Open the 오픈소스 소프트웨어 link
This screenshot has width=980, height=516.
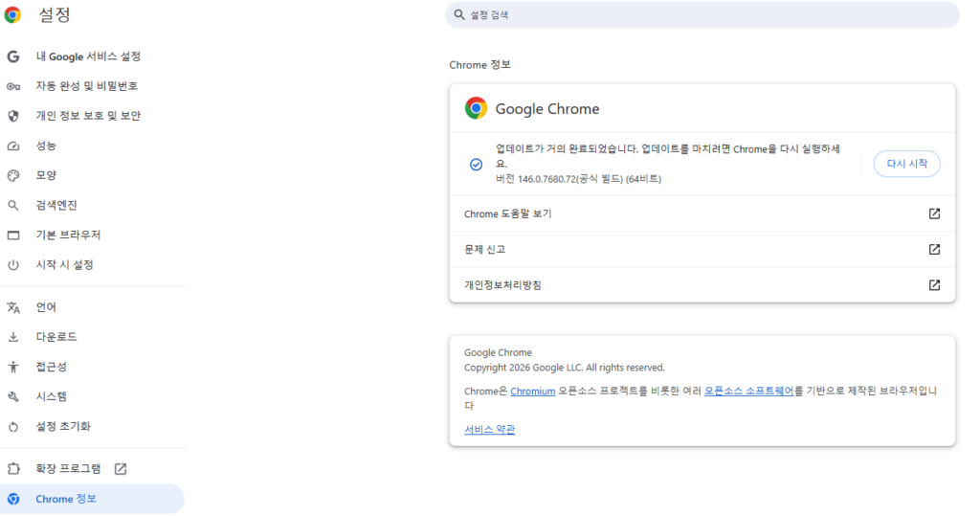[x=748, y=392]
